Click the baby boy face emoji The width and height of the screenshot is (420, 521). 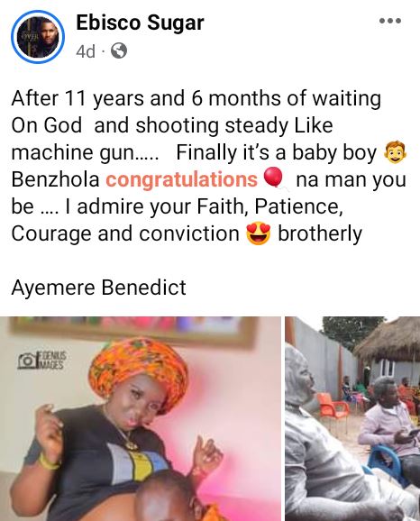[x=395, y=152]
